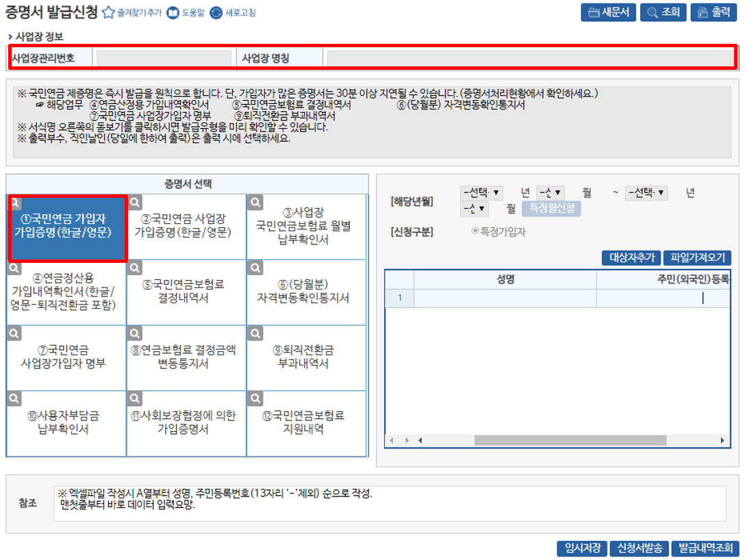Screen dimensions: 745x560
Task: Select the 특정가입자 radio button
Action: 475,231
